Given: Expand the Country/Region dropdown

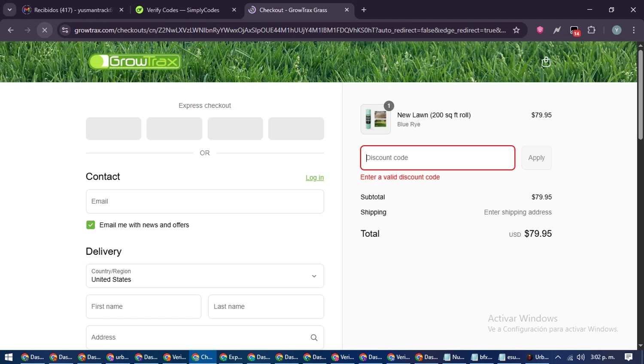Looking at the screenshot, I should [205, 276].
